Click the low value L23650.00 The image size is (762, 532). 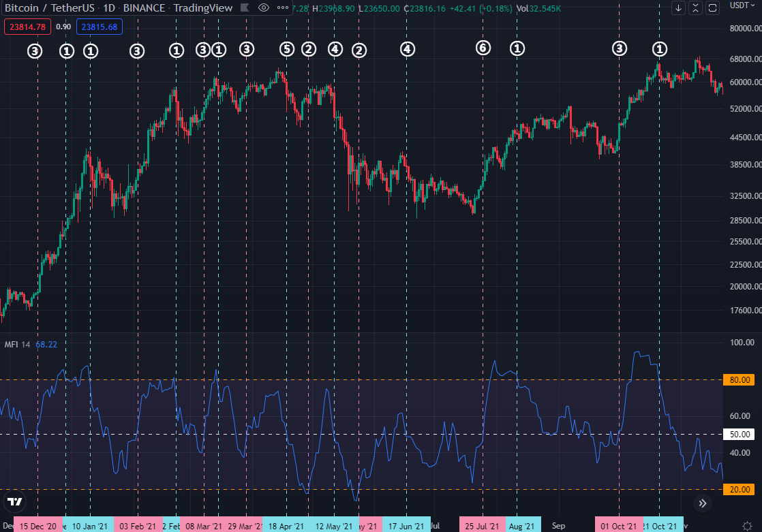(379, 8)
